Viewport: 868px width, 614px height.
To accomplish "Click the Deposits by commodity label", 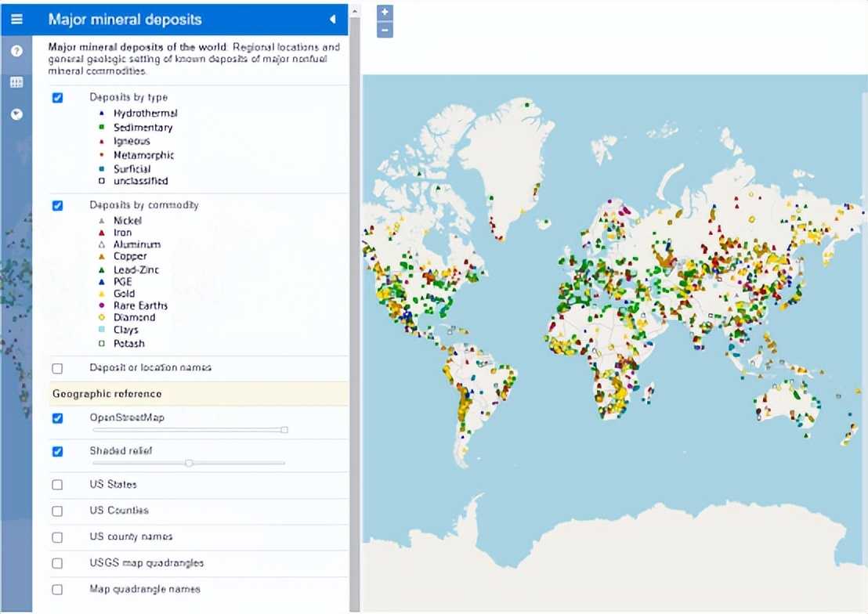I will click(144, 205).
